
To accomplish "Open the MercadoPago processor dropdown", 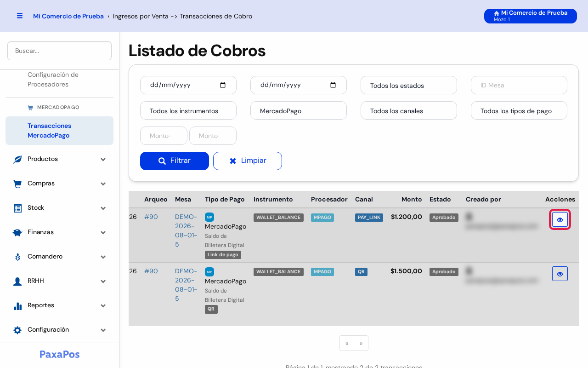I will 299,110.
